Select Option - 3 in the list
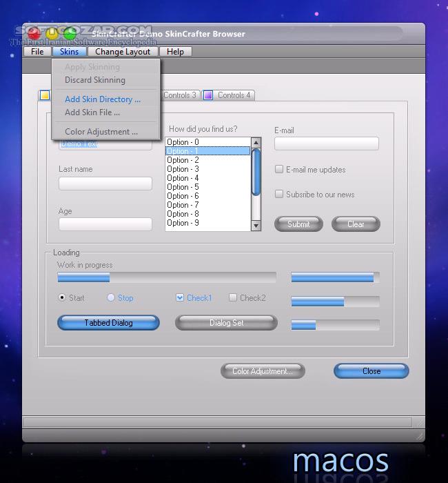The image size is (448, 483). coord(208,169)
